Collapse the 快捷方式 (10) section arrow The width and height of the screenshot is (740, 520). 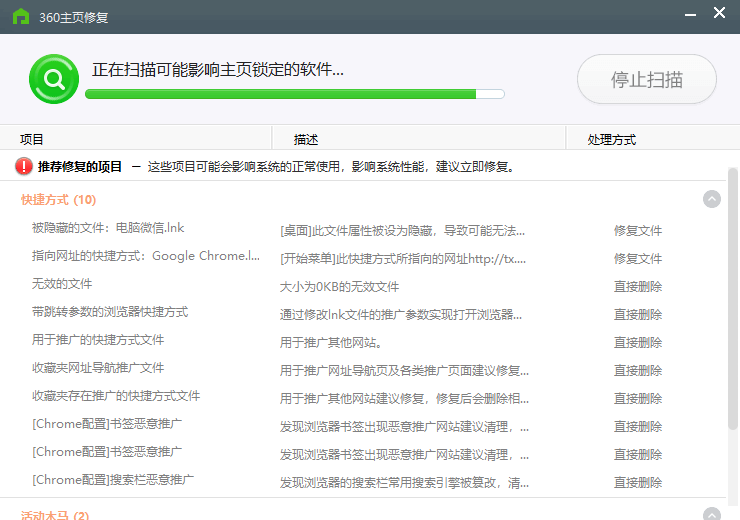click(712, 199)
